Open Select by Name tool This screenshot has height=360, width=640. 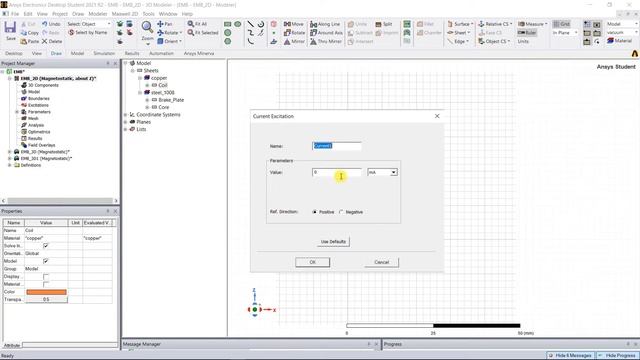[88, 33]
